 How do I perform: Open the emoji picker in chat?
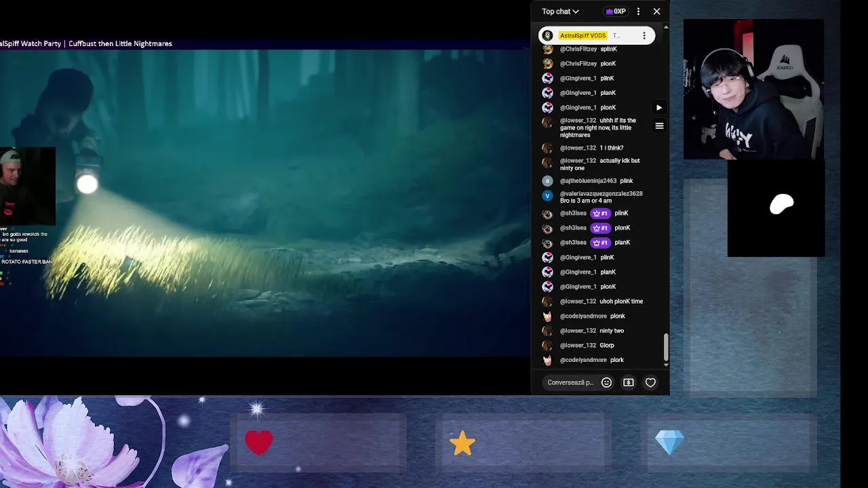tap(607, 383)
